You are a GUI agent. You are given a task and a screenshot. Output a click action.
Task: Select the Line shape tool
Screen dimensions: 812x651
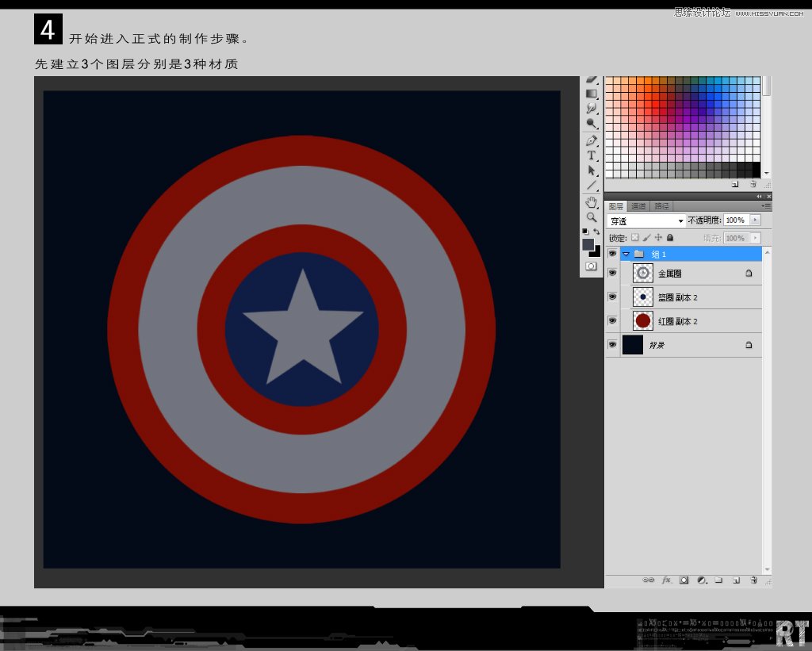click(592, 186)
